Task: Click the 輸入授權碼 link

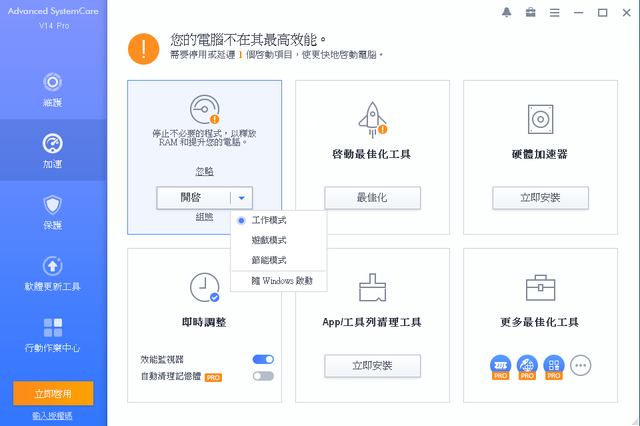Action: point(53,416)
